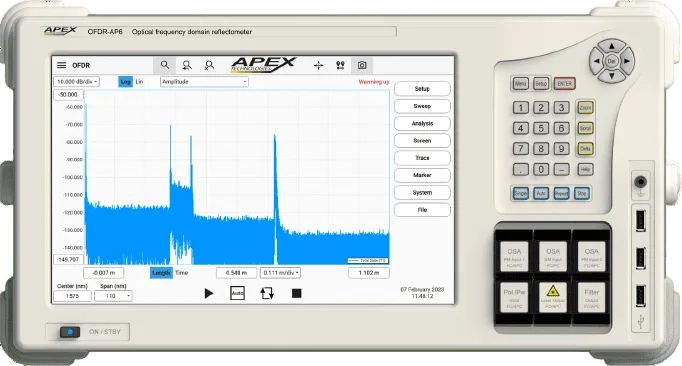Click the 1.102 m end position field

(x=369, y=273)
